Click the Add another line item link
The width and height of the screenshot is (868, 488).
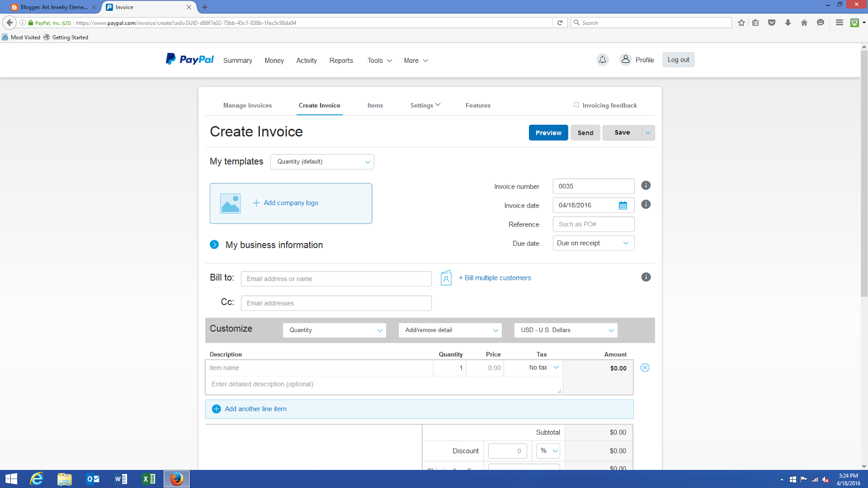256,409
